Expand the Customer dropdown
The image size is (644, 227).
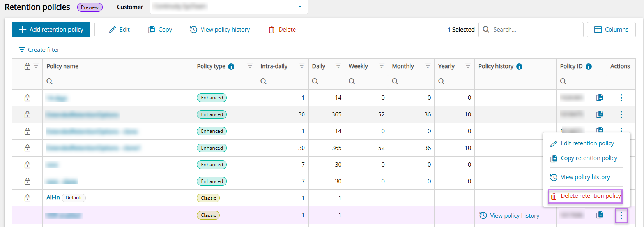pos(300,7)
